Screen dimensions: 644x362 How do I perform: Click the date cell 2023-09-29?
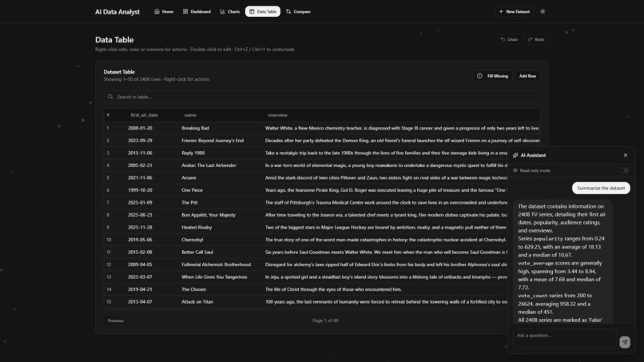[x=140, y=141]
